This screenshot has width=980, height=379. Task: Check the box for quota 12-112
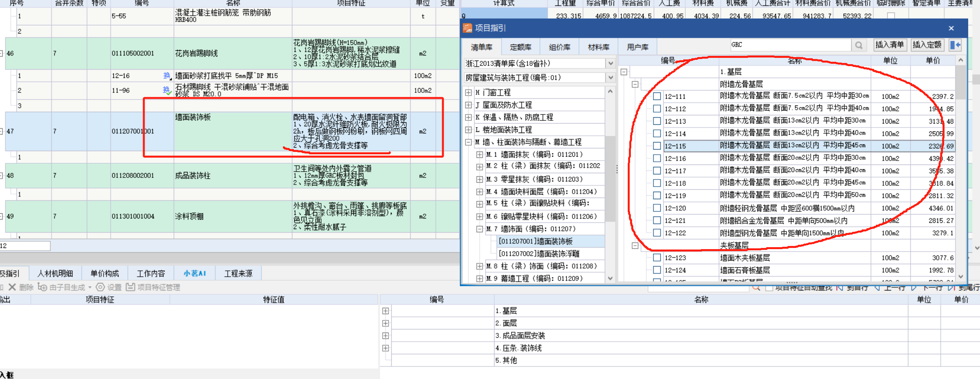pyautogui.click(x=657, y=109)
